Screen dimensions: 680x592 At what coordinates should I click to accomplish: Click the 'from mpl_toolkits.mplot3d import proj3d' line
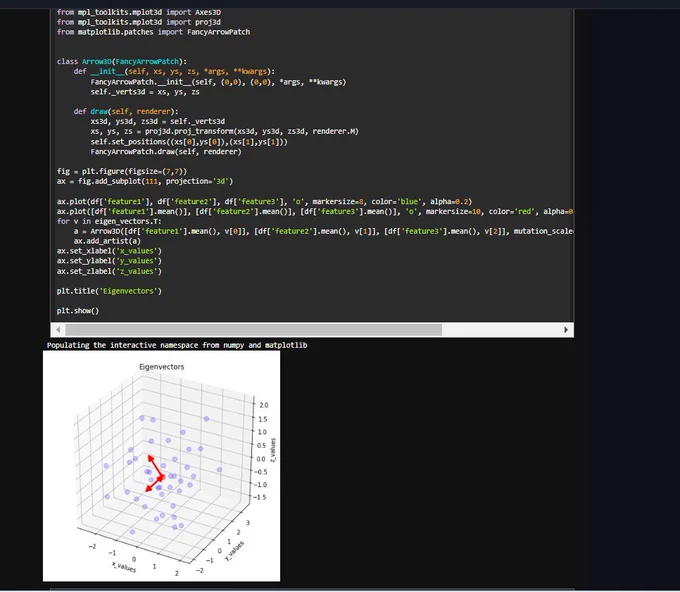coord(139,22)
